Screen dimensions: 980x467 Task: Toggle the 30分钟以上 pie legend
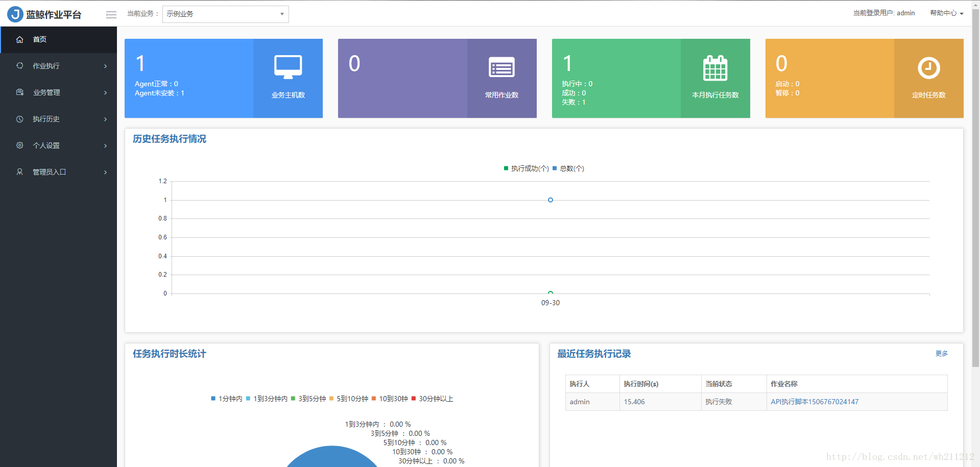[x=433, y=399]
